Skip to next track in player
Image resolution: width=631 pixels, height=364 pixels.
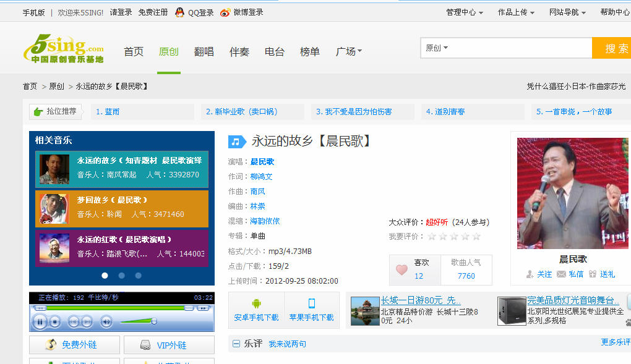pos(87,321)
